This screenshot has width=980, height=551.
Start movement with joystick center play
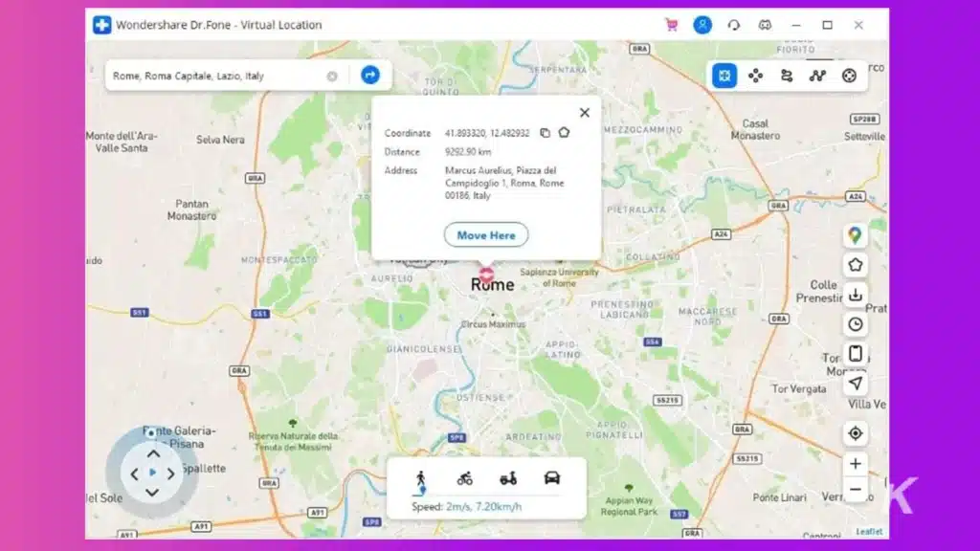(152, 473)
